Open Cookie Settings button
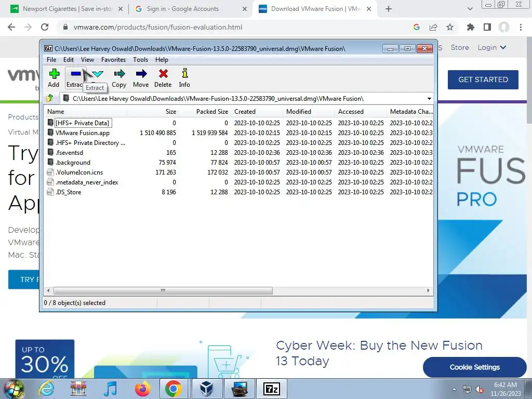Screen dimensions: 532x399 click(x=475, y=367)
